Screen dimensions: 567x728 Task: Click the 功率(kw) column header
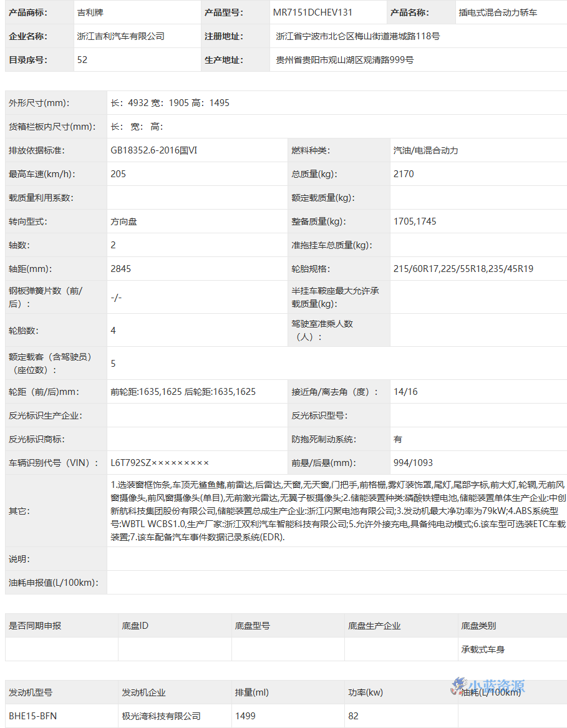click(x=366, y=692)
